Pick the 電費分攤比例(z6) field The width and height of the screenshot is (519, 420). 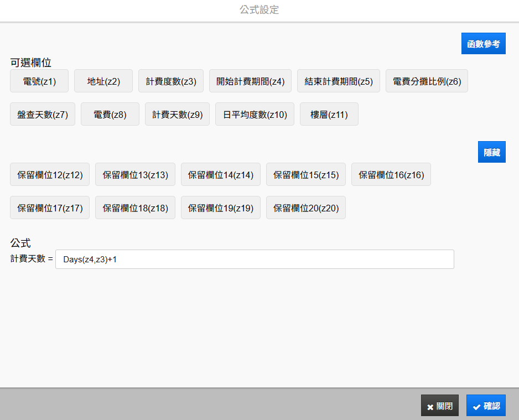[x=427, y=81]
